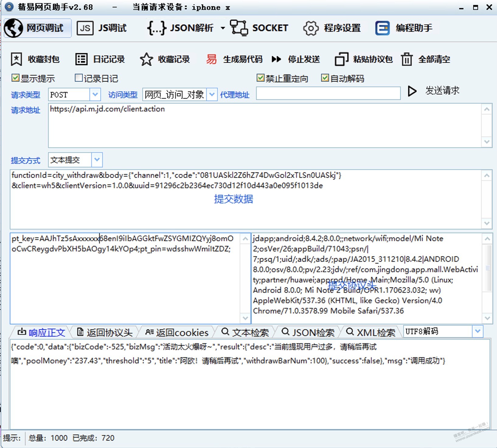This screenshot has width=497, height=448.
Task: Click the 全部清空 button label
Action: [x=434, y=59]
